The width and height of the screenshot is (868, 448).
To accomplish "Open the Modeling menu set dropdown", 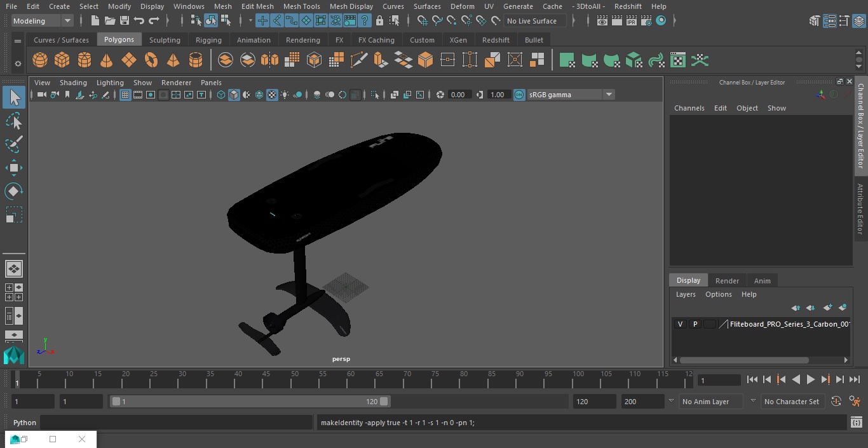I will [x=42, y=21].
